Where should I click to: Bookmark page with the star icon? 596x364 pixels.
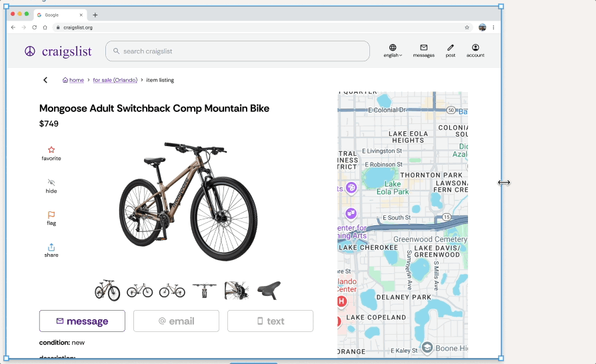click(467, 27)
